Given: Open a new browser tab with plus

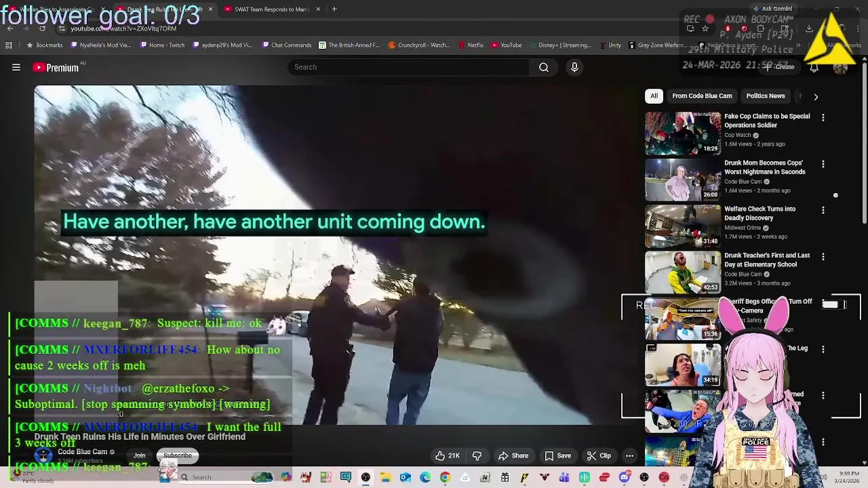Looking at the screenshot, I should (x=334, y=9).
